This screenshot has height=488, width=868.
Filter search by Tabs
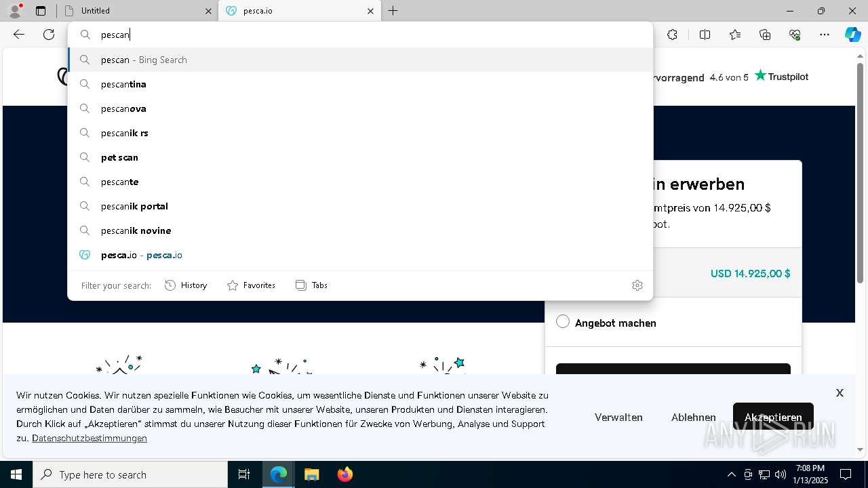[x=311, y=285]
